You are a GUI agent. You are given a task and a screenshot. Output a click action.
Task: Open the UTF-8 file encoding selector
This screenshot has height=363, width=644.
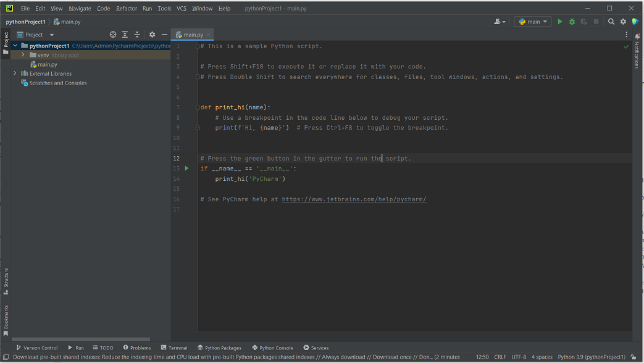tap(519, 357)
